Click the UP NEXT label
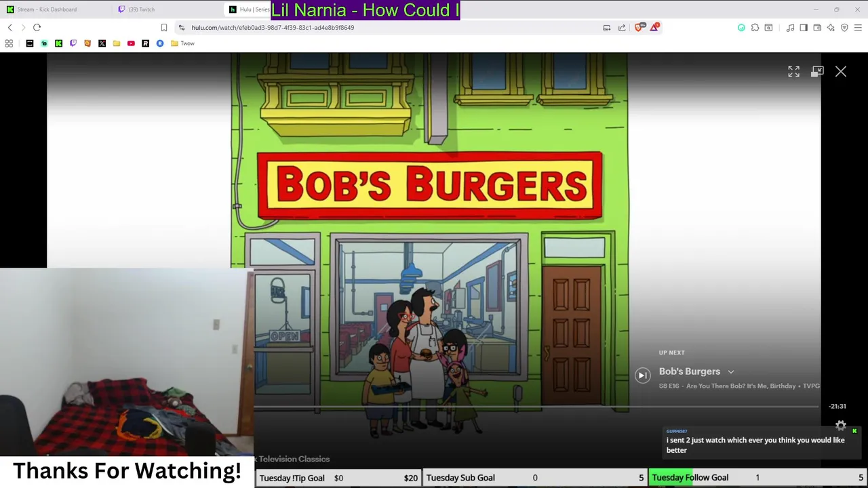868x488 pixels. click(x=671, y=352)
